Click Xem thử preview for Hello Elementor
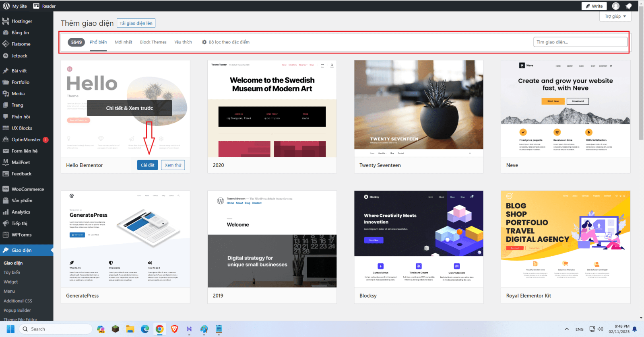This screenshot has height=337, width=644. (x=173, y=165)
